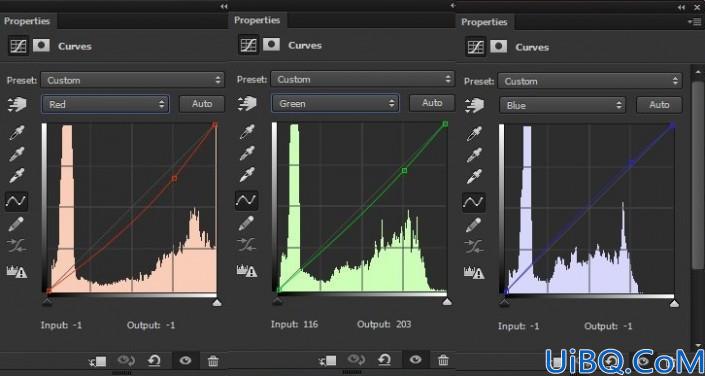Select mask icon in Green Curves panel
The width and height of the screenshot is (705, 376).
pos(271,45)
